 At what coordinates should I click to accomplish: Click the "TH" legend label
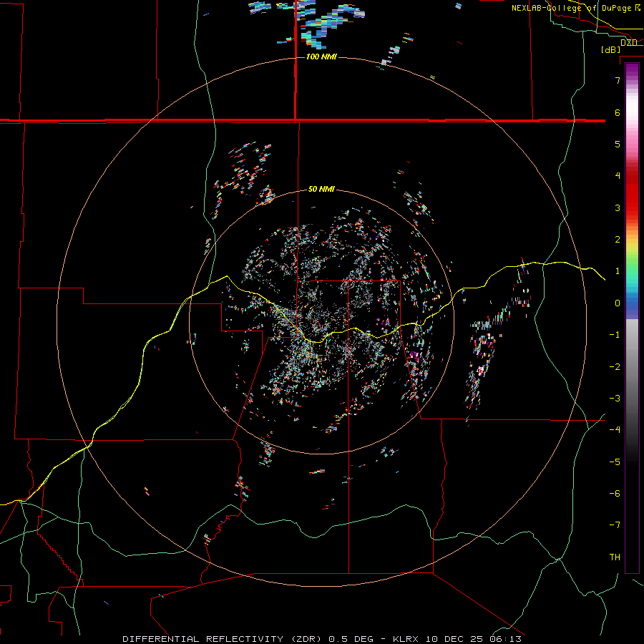pos(615,557)
